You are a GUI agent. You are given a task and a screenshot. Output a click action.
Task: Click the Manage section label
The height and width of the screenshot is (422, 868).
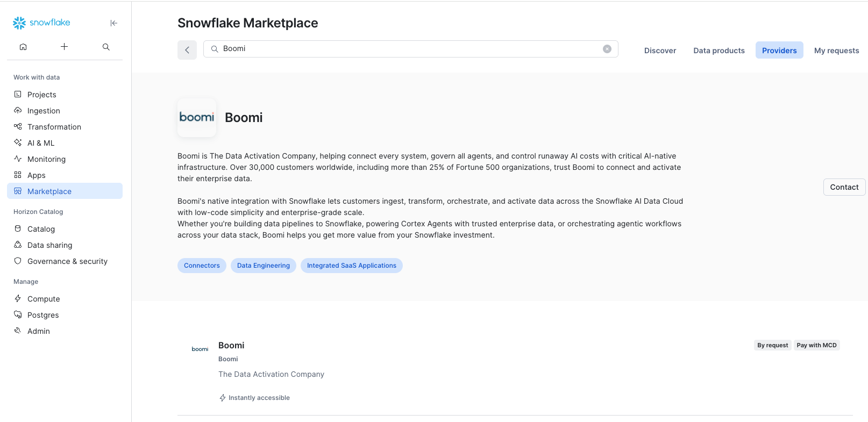pos(26,282)
